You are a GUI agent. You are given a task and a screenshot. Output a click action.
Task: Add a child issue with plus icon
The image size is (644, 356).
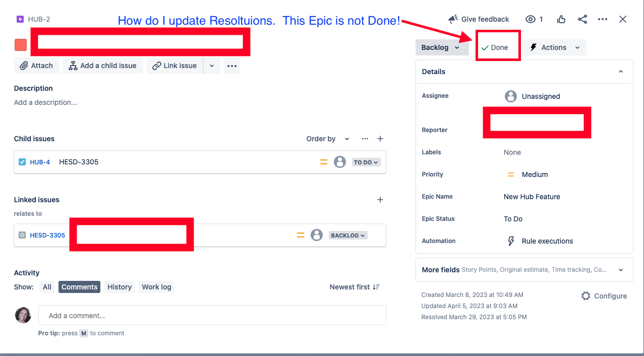tap(380, 139)
